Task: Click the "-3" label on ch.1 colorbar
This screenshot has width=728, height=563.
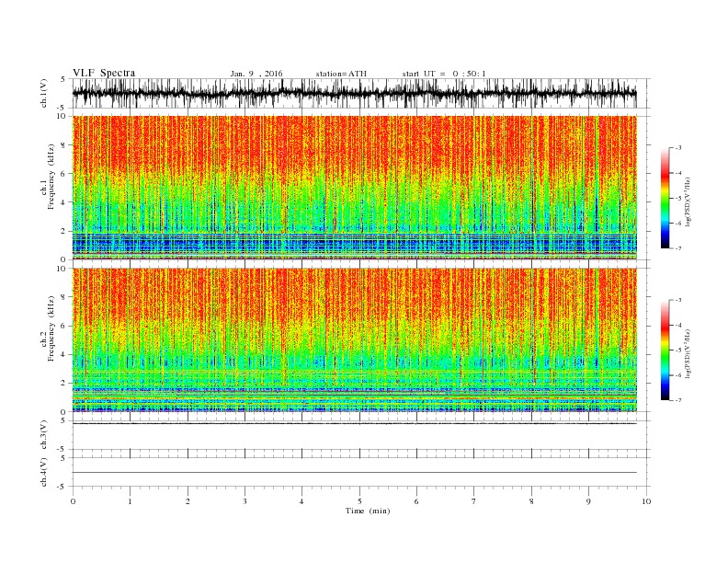Action: pos(677,148)
